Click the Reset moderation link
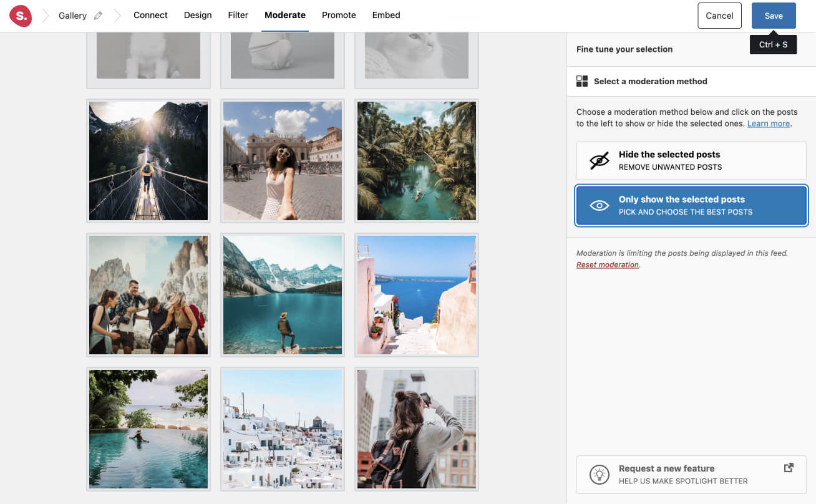The width and height of the screenshot is (816, 504). (608, 264)
